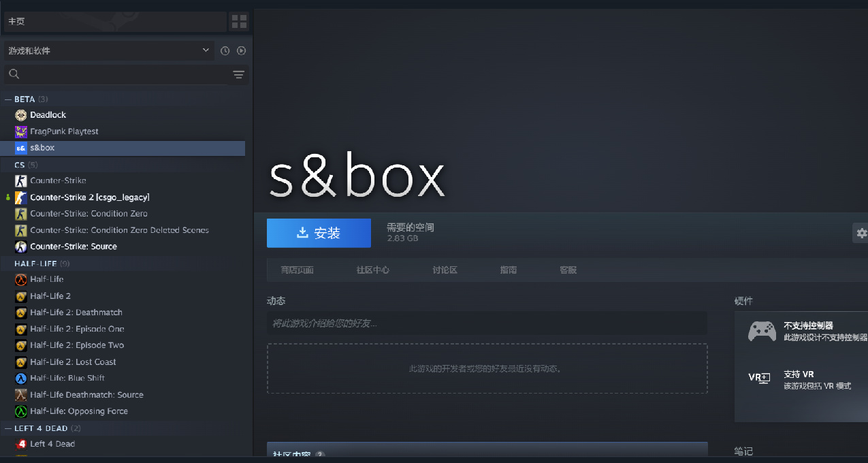Click Half-Life 2: Lost Coast icon
868x463 pixels.
point(21,362)
